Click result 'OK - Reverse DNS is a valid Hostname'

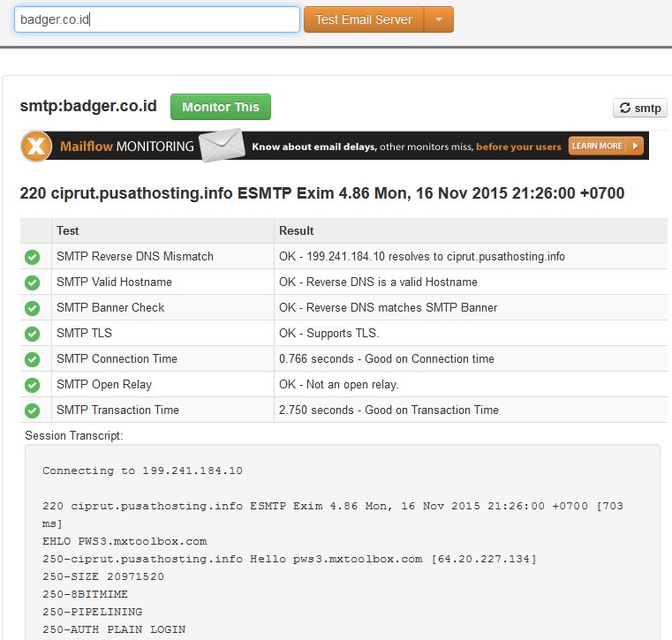pyautogui.click(x=378, y=282)
